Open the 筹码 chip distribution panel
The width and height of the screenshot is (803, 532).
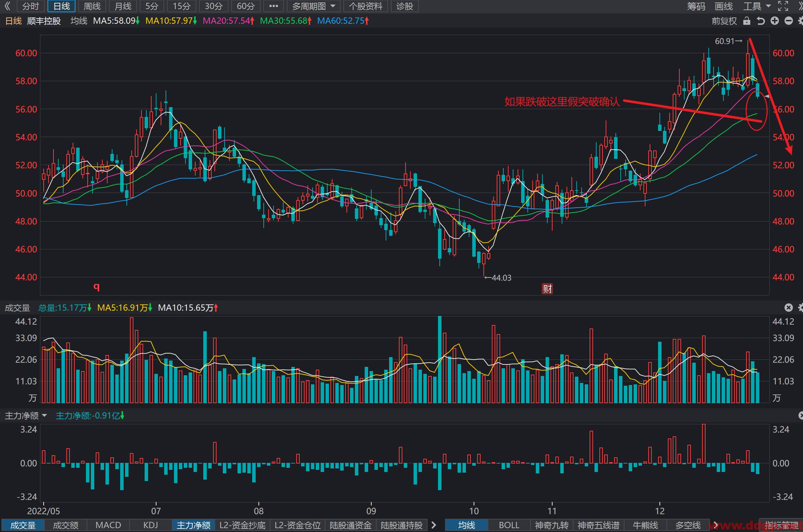[696, 6]
